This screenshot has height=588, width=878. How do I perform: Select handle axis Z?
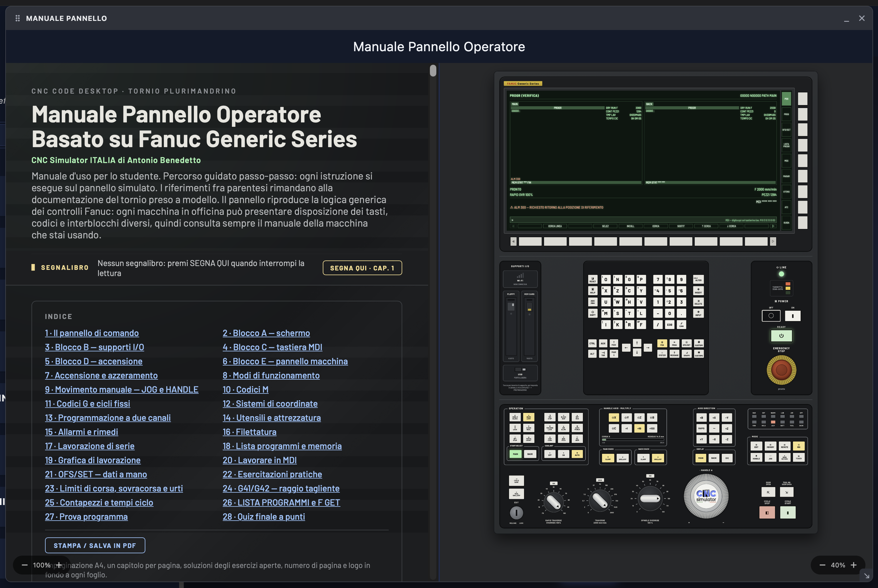click(639, 417)
